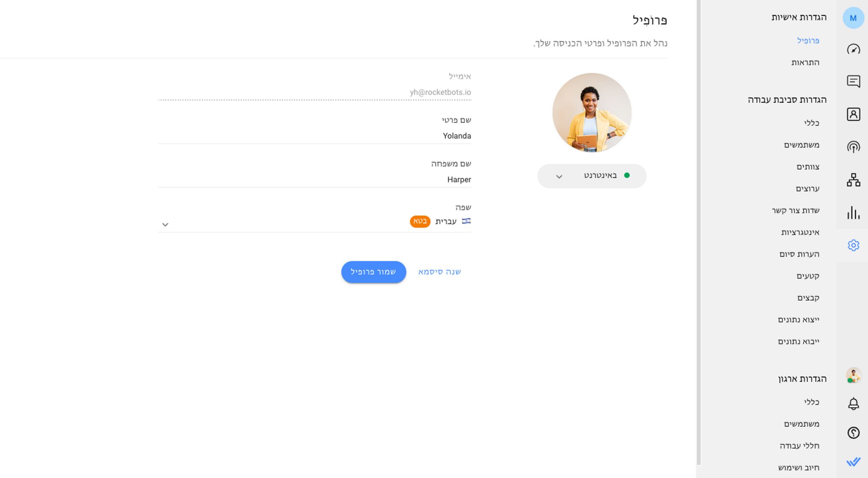Click שמור פרופיל save button

(x=373, y=272)
